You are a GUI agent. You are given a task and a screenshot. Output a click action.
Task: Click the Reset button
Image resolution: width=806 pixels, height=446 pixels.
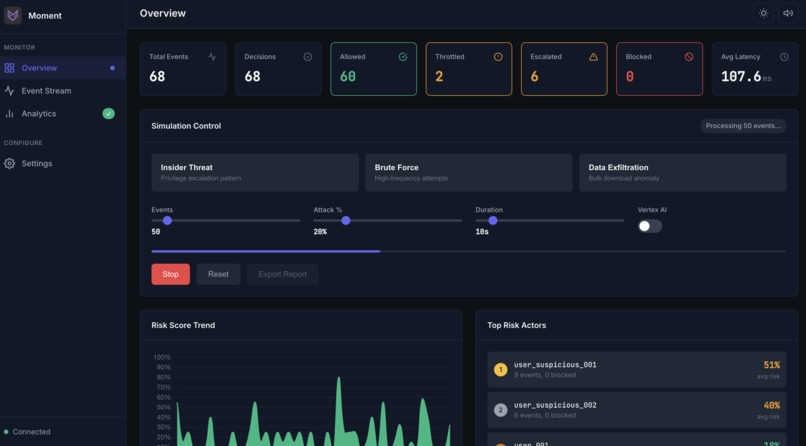pos(218,274)
